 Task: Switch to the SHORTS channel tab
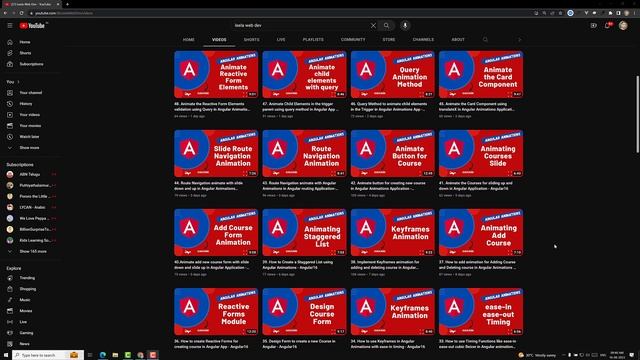coord(251,40)
